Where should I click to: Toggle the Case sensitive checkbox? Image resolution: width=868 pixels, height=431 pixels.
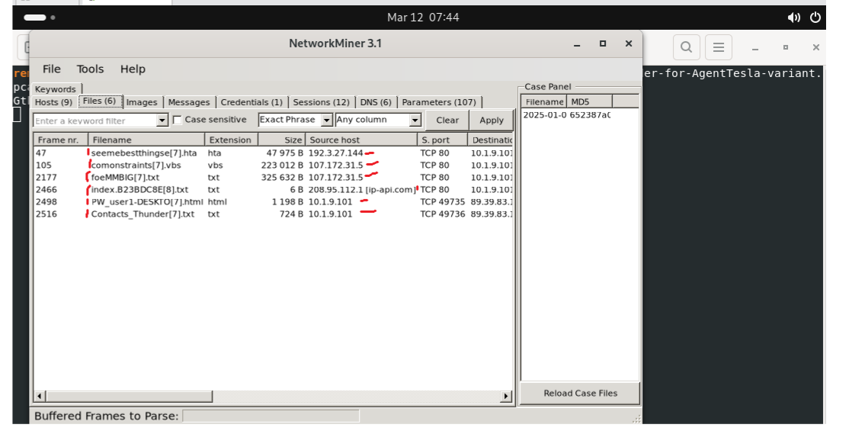pyautogui.click(x=177, y=121)
